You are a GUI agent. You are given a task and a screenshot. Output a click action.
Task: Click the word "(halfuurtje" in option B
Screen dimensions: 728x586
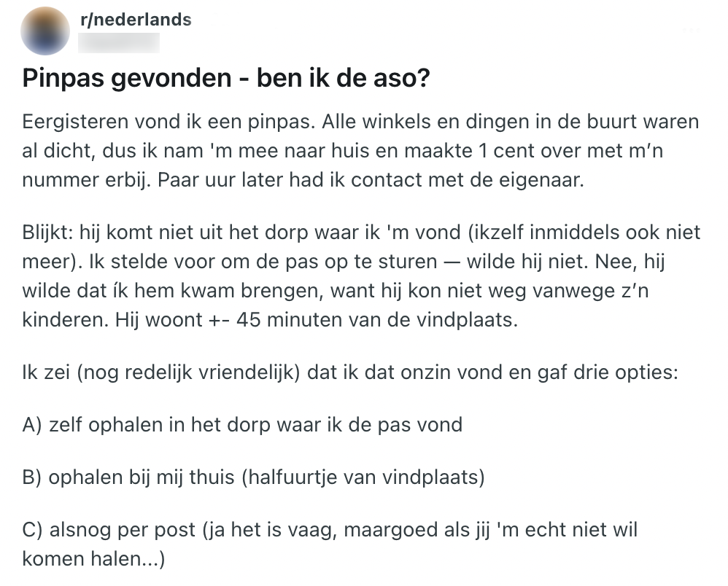284,477
